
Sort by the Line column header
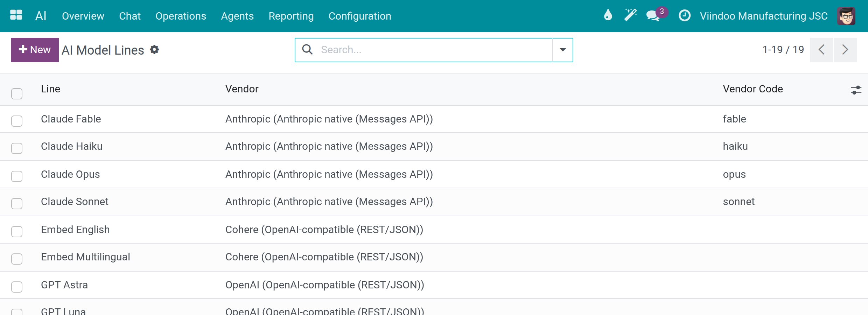[50, 89]
